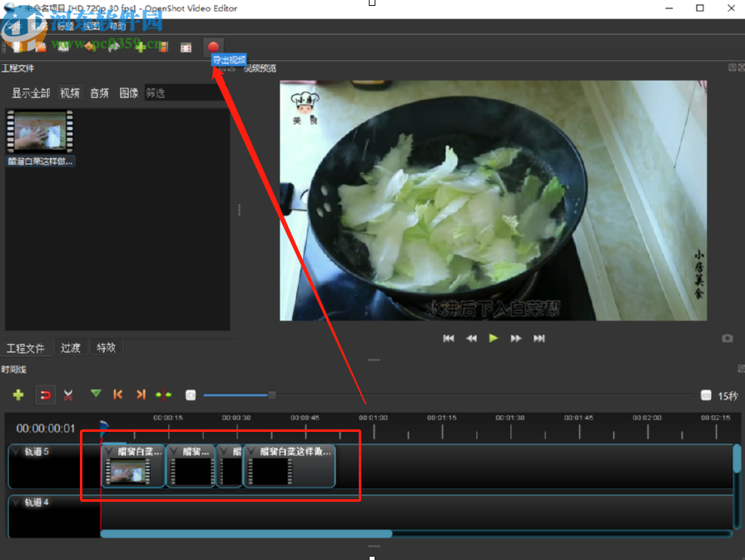Enable the 视频 filter in Project Files
Viewport: 745px width, 560px height.
[70, 92]
